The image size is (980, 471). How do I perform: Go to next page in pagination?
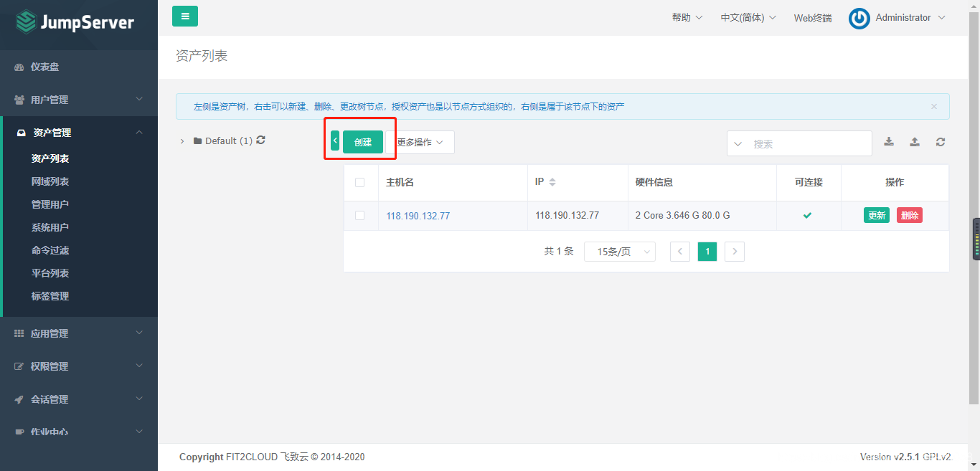(735, 252)
